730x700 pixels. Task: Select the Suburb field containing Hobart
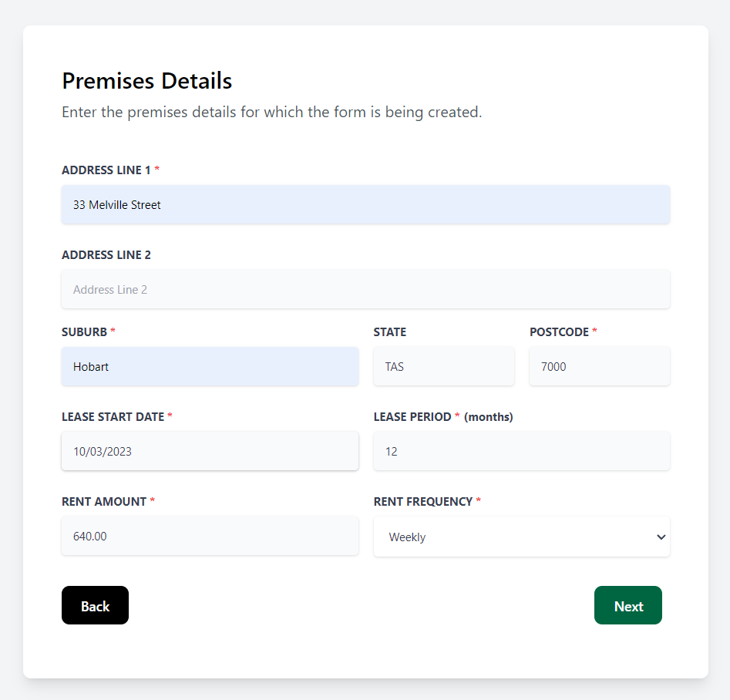coord(210,366)
